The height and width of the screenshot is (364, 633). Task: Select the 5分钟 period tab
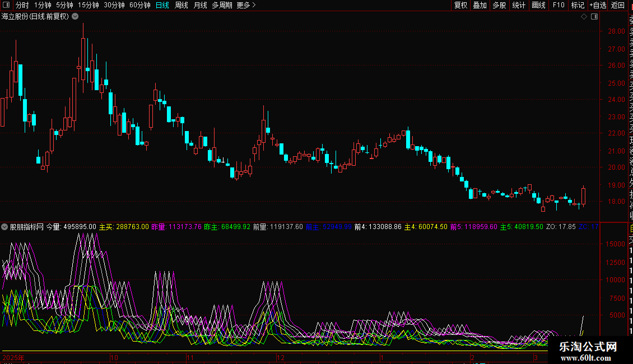click(64, 5)
